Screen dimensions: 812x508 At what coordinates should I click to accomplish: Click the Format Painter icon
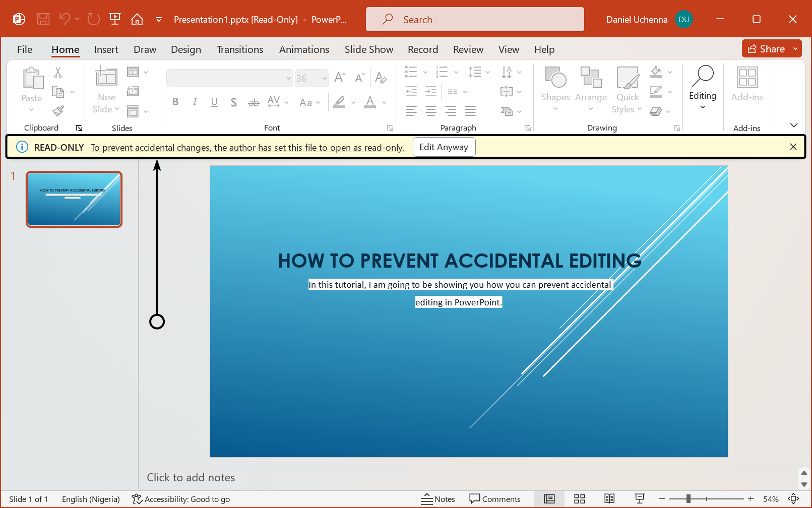tap(58, 110)
